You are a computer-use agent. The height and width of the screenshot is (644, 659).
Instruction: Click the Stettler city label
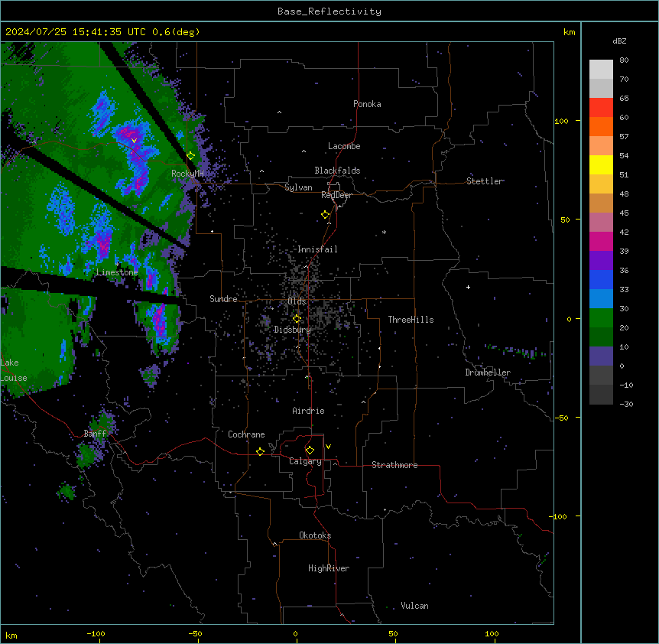click(485, 181)
